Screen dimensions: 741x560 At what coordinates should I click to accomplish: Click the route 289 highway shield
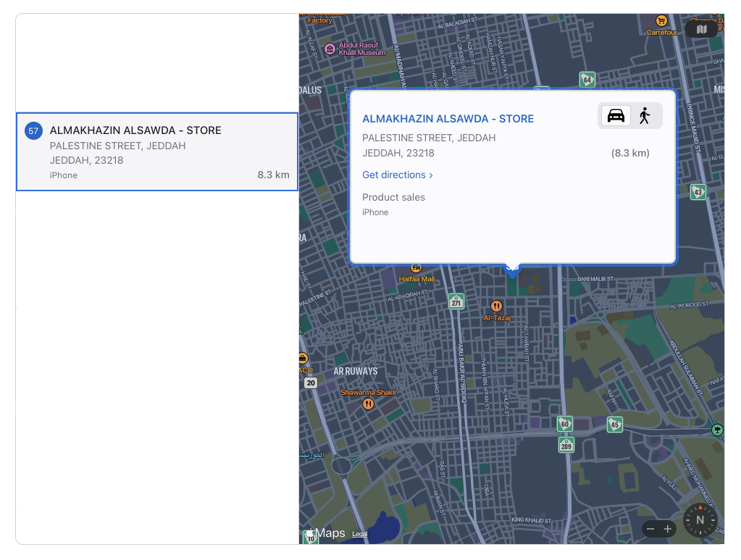[x=566, y=444]
